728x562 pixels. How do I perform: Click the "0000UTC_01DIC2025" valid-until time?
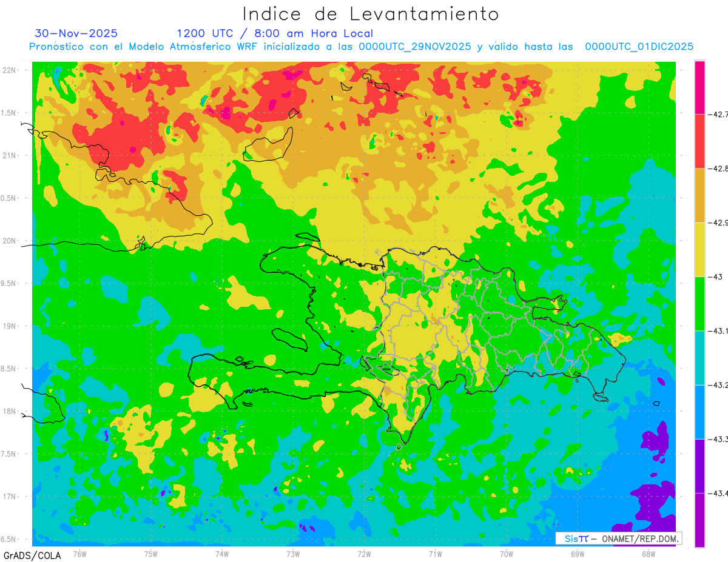point(639,47)
